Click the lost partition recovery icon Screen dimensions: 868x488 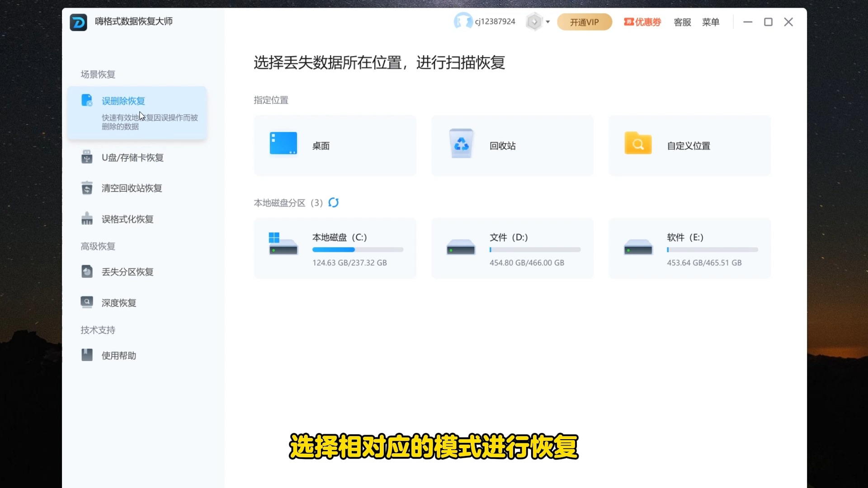coord(87,272)
